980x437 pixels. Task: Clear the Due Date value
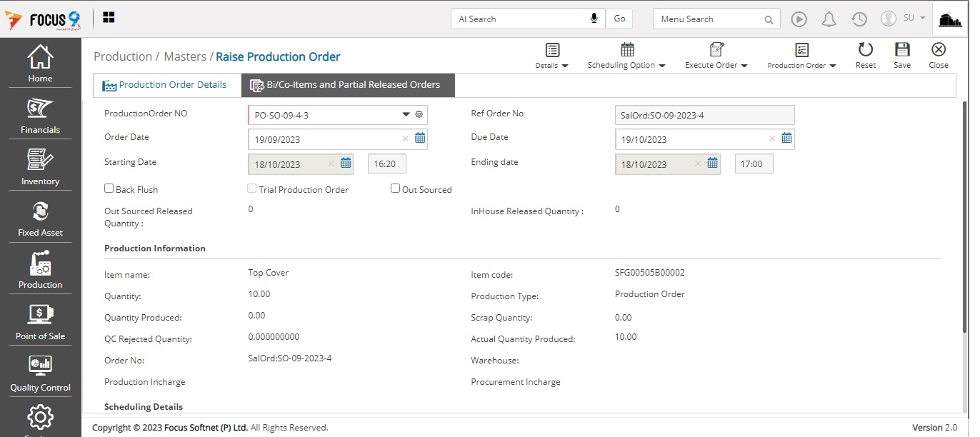click(772, 139)
